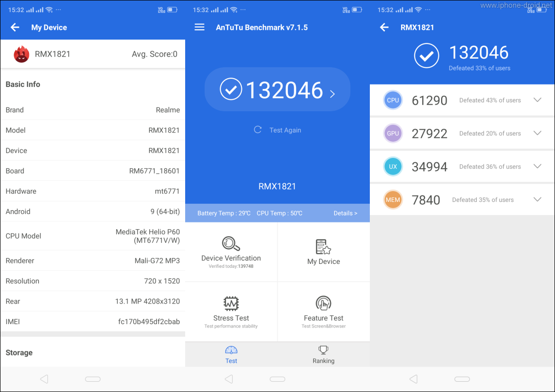Tap RMX1821 device name under the score
Image resolution: width=555 pixels, height=392 pixels.
coord(277,186)
